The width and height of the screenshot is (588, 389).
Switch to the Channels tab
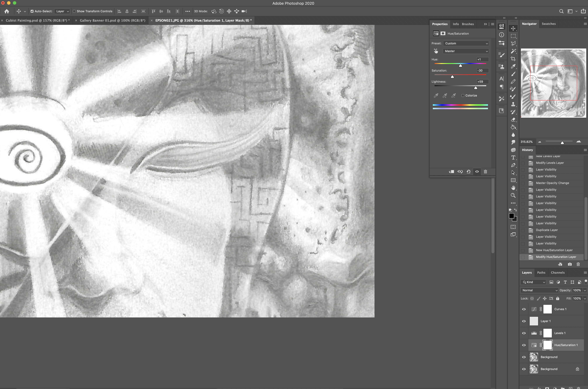[x=558, y=272]
